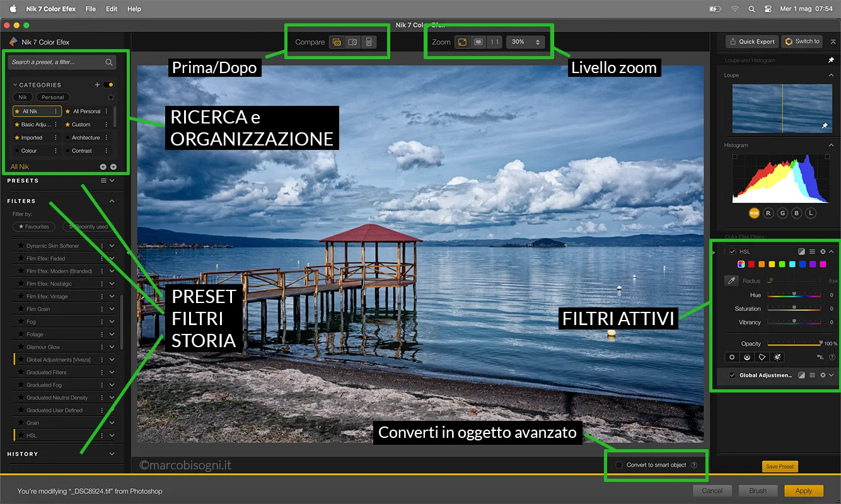Show the L luminance histogram channel
The height and width of the screenshot is (504, 841).
(x=811, y=213)
